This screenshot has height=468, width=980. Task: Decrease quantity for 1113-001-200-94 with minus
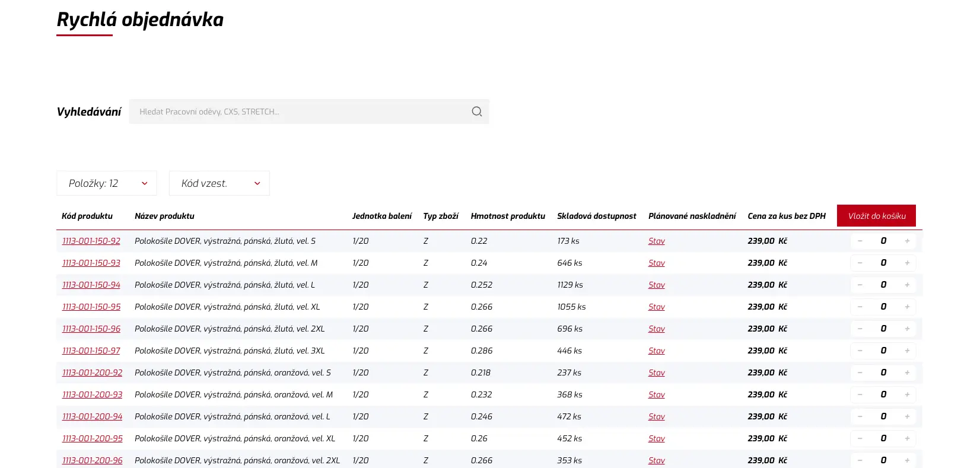pos(860,416)
